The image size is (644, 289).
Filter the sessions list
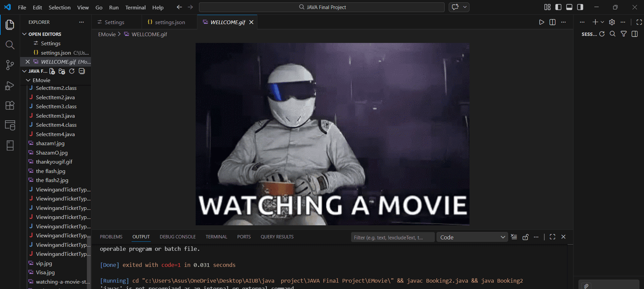click(624, 34)
